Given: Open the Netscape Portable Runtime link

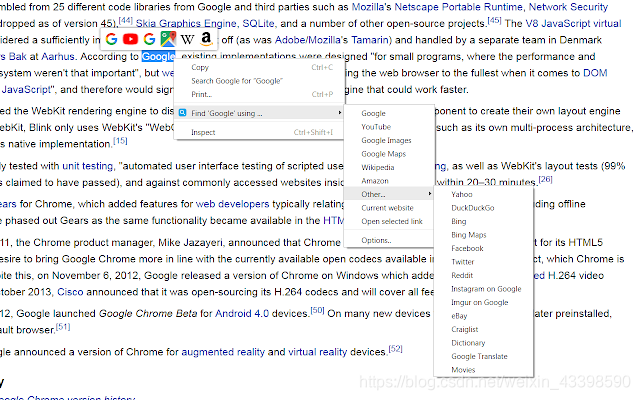Looking at the screenshot, I should click(x=458, y=7).
